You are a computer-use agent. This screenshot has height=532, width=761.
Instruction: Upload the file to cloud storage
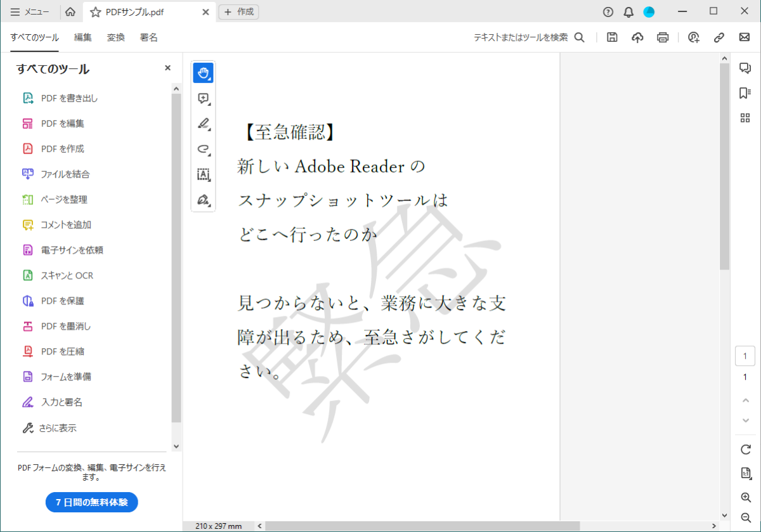[x=637, y=37]
